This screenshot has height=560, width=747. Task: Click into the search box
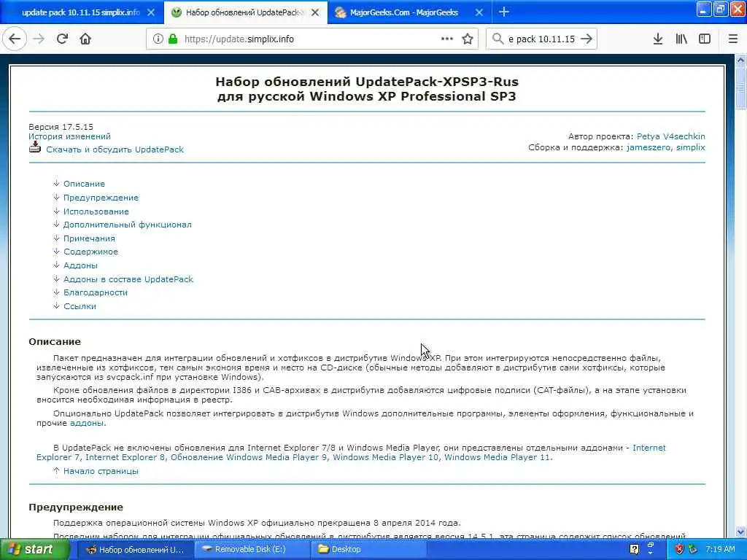click(x=542, y=39)
